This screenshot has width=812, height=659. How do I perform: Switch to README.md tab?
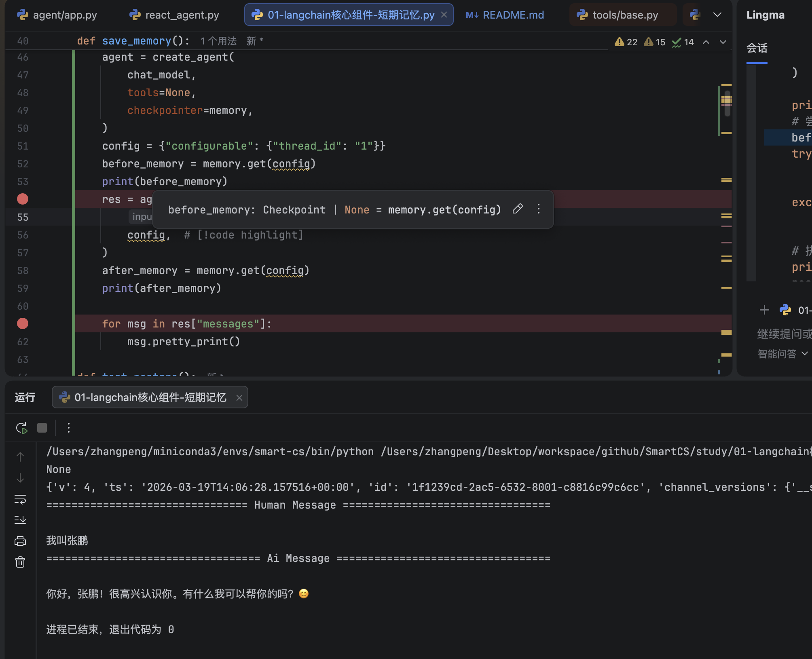(505, 15)
